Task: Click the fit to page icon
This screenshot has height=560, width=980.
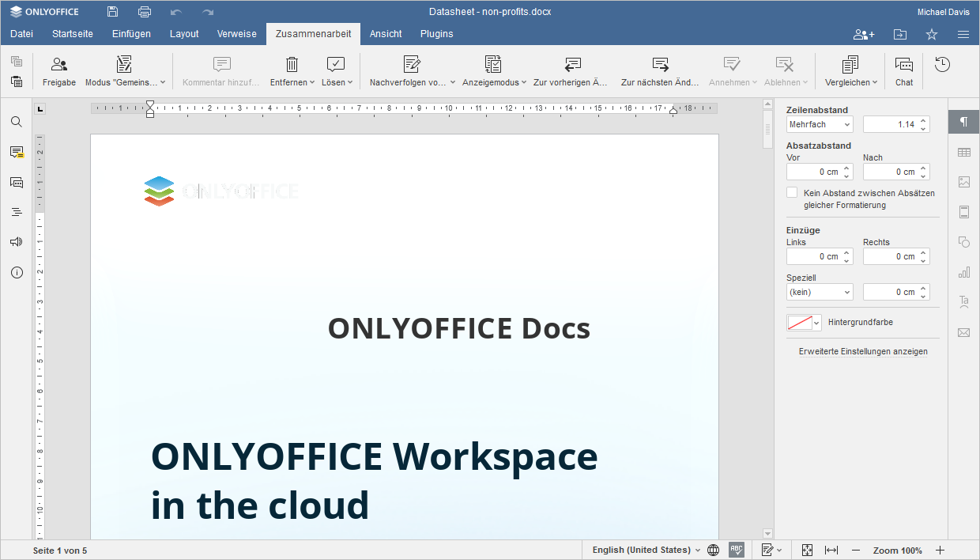Action: click(x=807, y=550)
